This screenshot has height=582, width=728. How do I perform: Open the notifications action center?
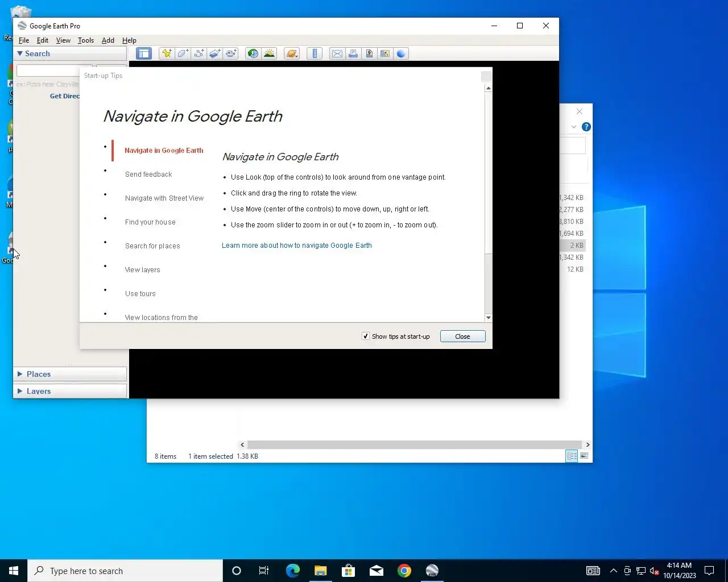click(709, 571)
